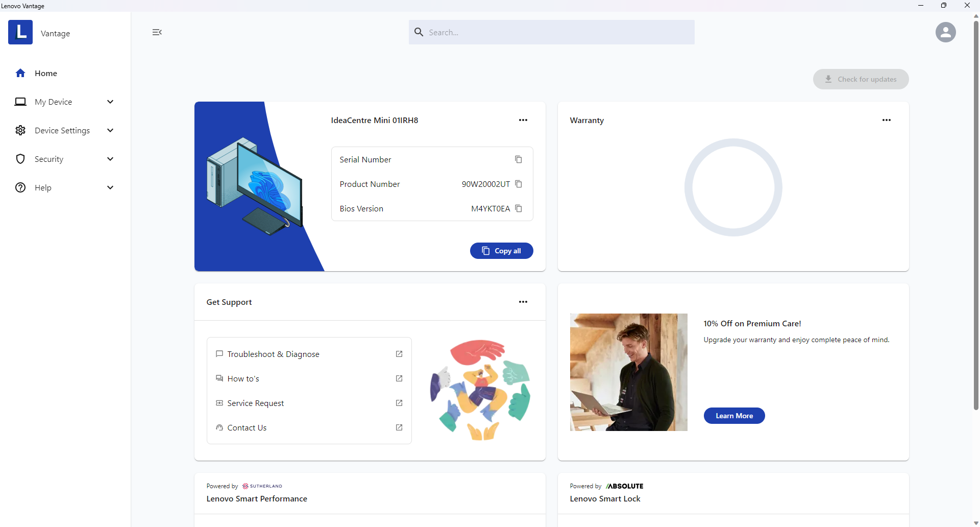Click the Warranty loading progress circle
The height and width of the screenshot is (527, 980).
click(733, 187)
